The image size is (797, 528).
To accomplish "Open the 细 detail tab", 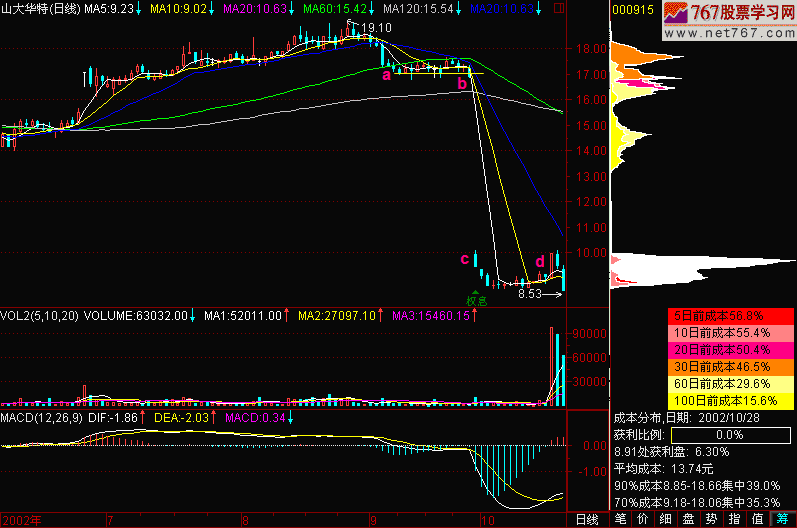I will point(666,519).
